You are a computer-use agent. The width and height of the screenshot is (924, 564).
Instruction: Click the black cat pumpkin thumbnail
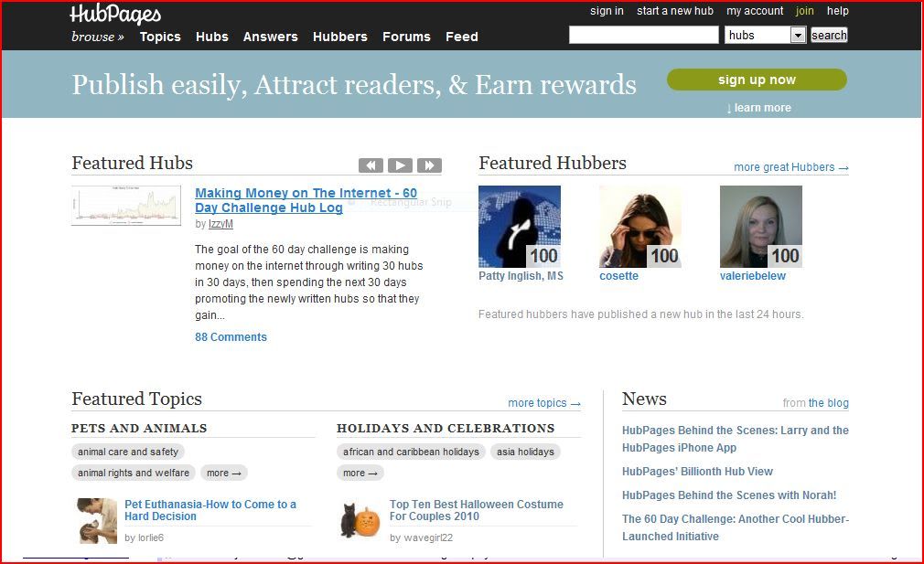360,520
